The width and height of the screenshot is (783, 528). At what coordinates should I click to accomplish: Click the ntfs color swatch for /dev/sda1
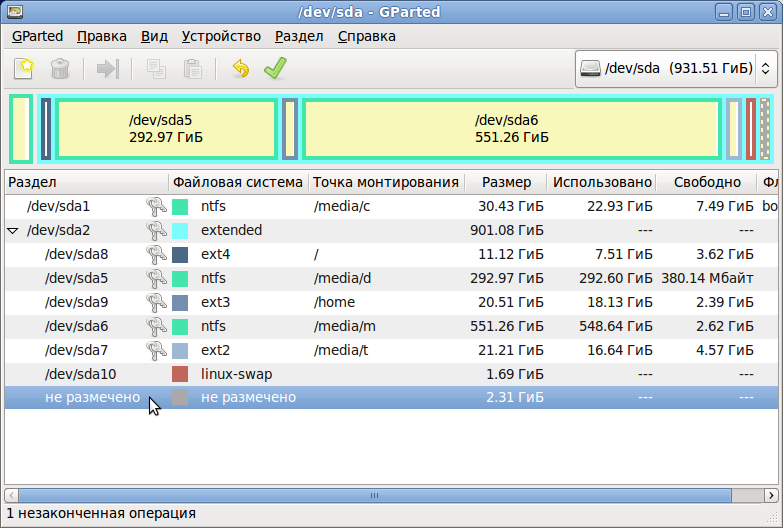click(180, 206)
